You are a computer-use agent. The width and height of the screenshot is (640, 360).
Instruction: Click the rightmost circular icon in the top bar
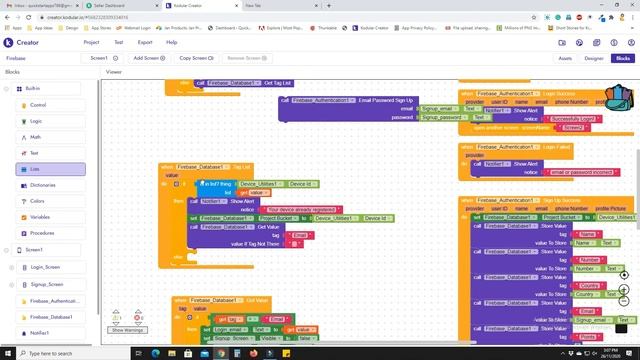pos(631,42)
